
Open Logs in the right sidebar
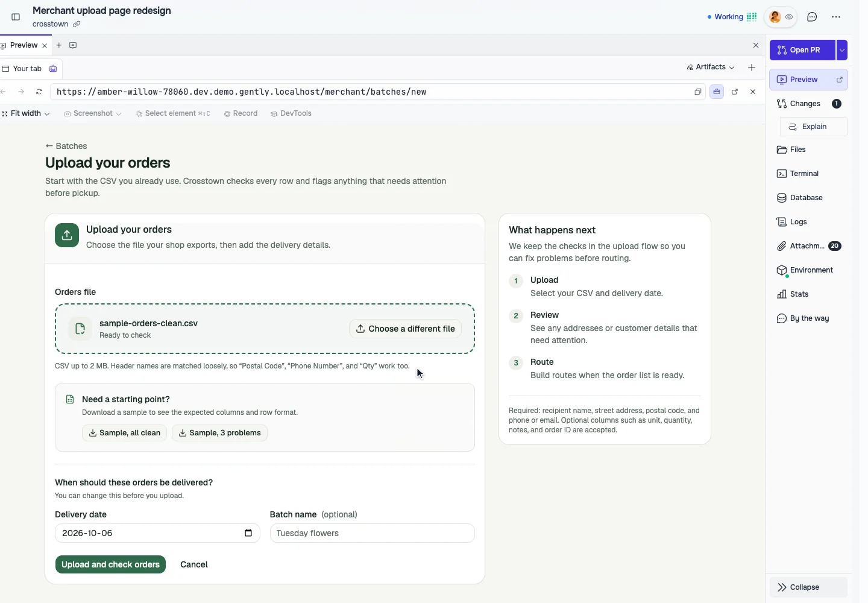tap(808, 222)
